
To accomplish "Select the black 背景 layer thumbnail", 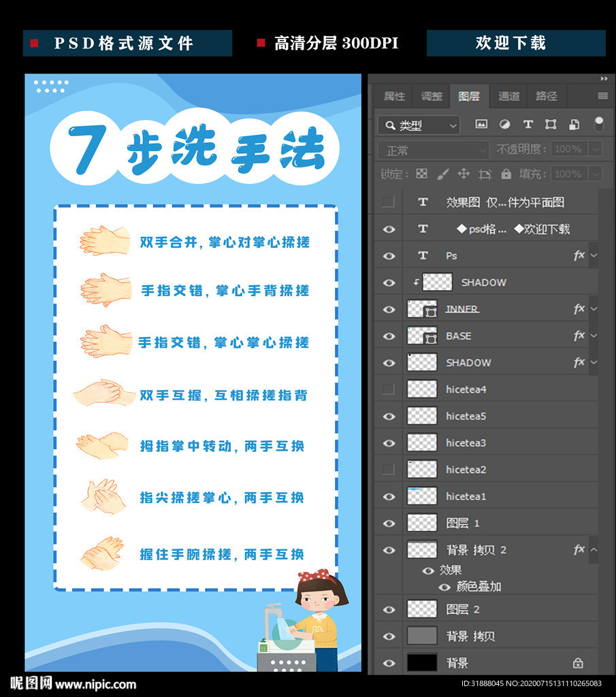I will pos(422,663).
